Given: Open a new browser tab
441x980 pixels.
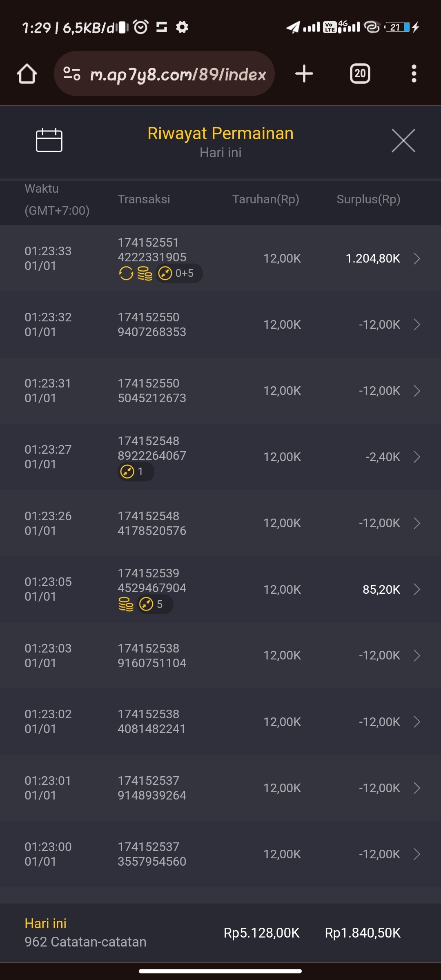Looking at the screenshot, I should click(x=304, y=74).
